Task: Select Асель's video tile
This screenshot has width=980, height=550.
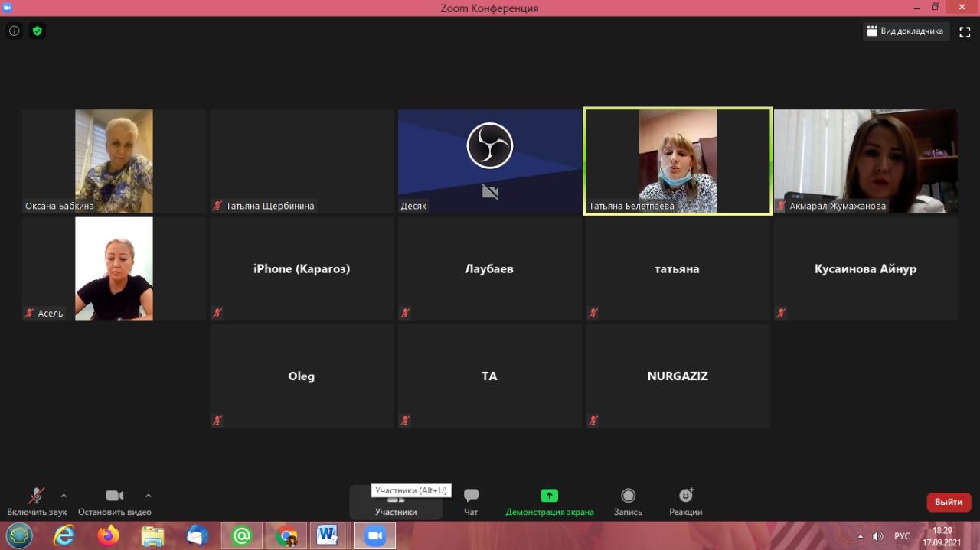Action: (114, 268)
